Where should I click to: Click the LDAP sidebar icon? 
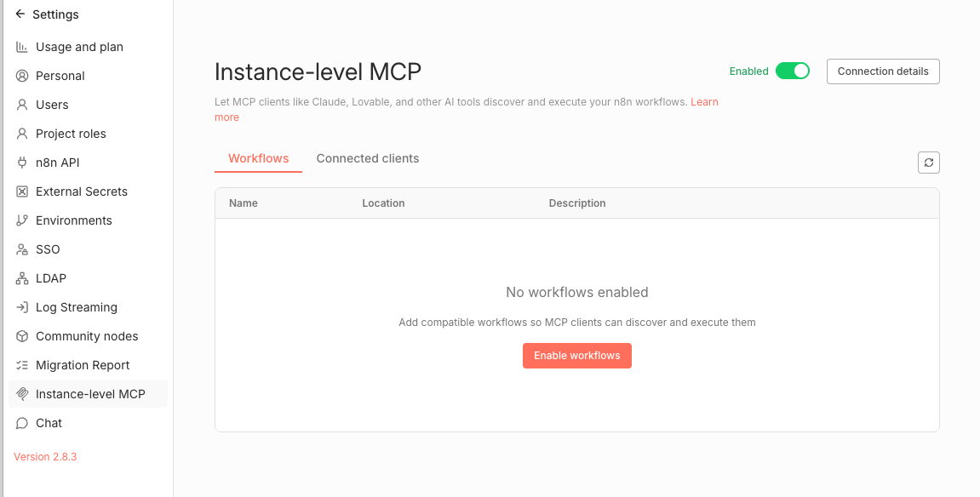20,278
